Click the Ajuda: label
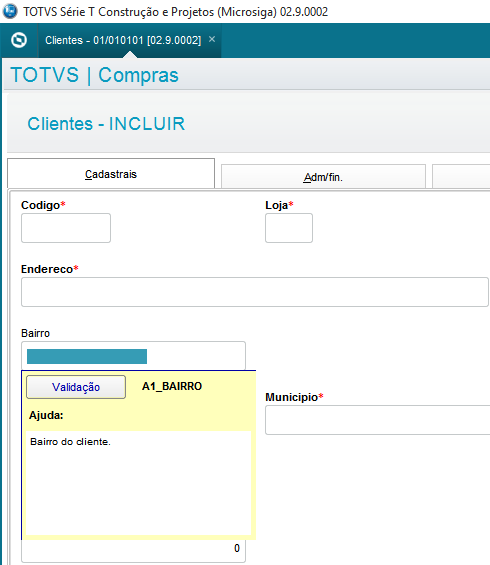This screenshot has height=565, width=490. point(46,415)
